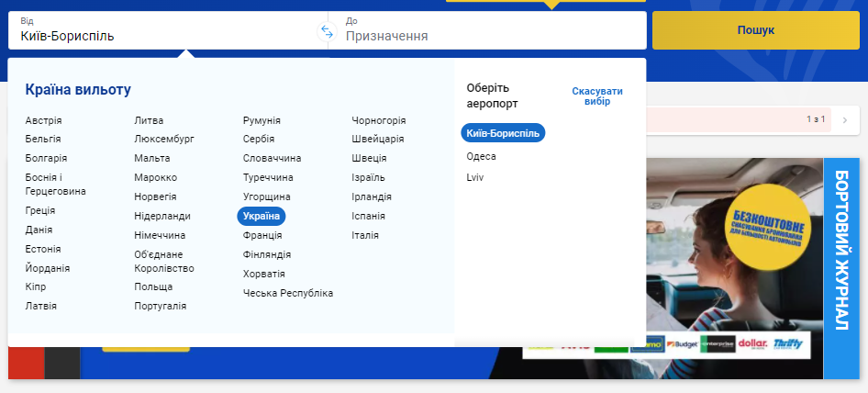Select Франція country

click(x=262, y=235)
